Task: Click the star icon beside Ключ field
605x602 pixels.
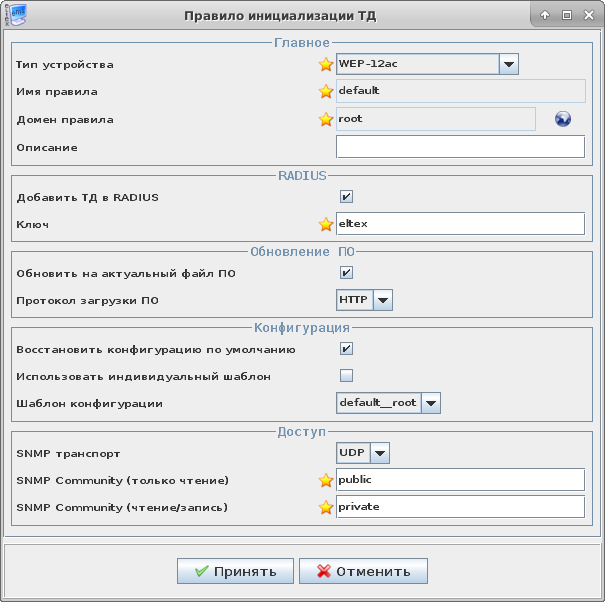Action: [x=325, y=225]
